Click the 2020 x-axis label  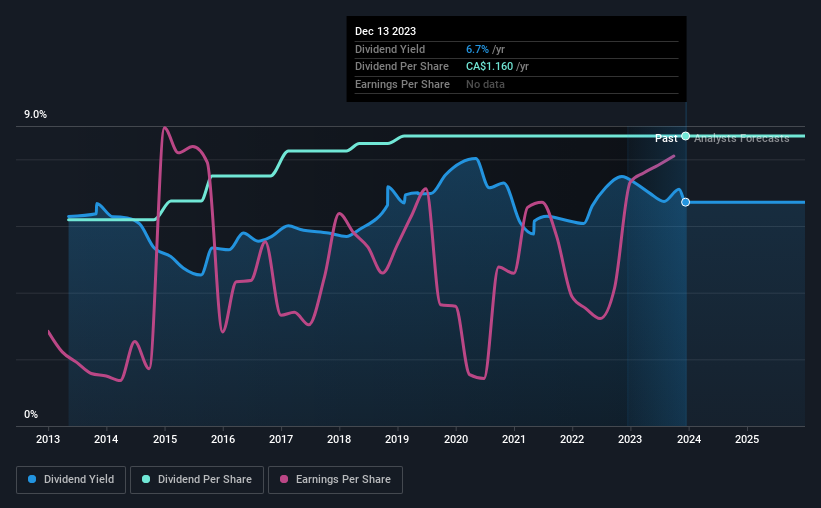pyautogui.click(x=456, y=439)
